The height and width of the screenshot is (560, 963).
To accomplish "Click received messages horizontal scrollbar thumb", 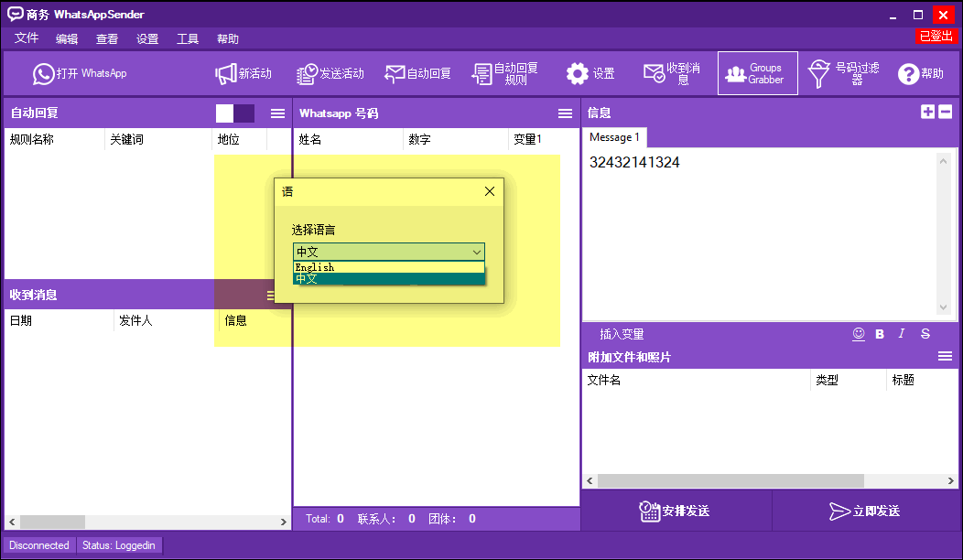I will pyautogui.click(x=53, y=522).
